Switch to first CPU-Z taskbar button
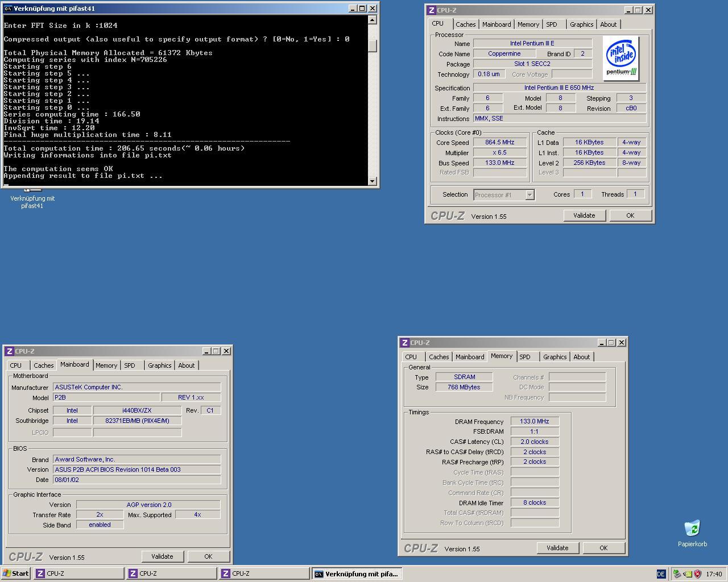Viewport: 728px width, 582px height. click(x=78, y=573)
